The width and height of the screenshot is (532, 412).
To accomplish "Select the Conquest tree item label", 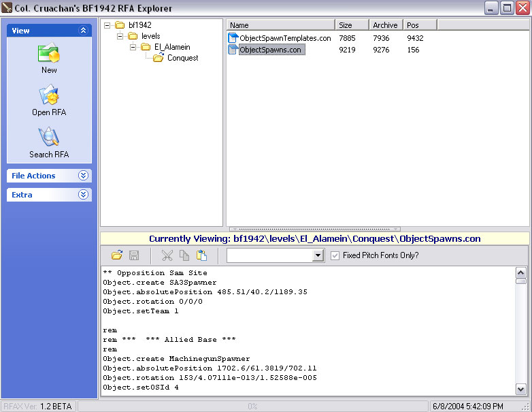I will (x=182, y=58).
